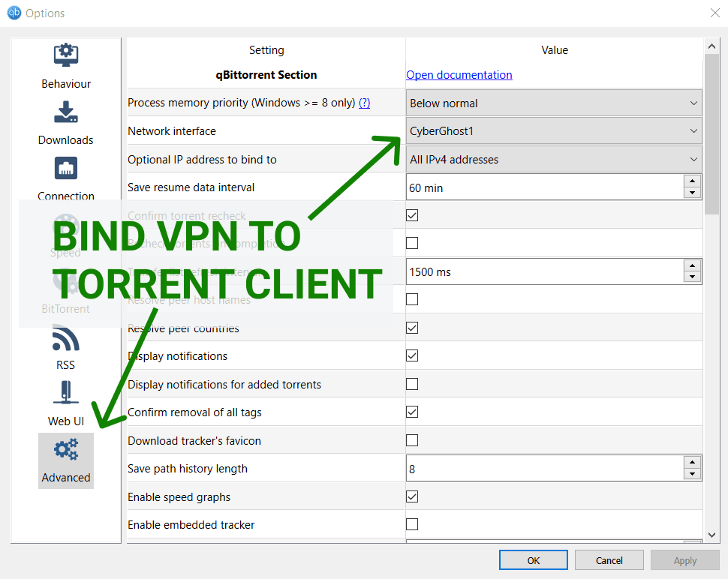Toggle Confirm removal of all tags
728x579 pixels.
click(412, 412)
